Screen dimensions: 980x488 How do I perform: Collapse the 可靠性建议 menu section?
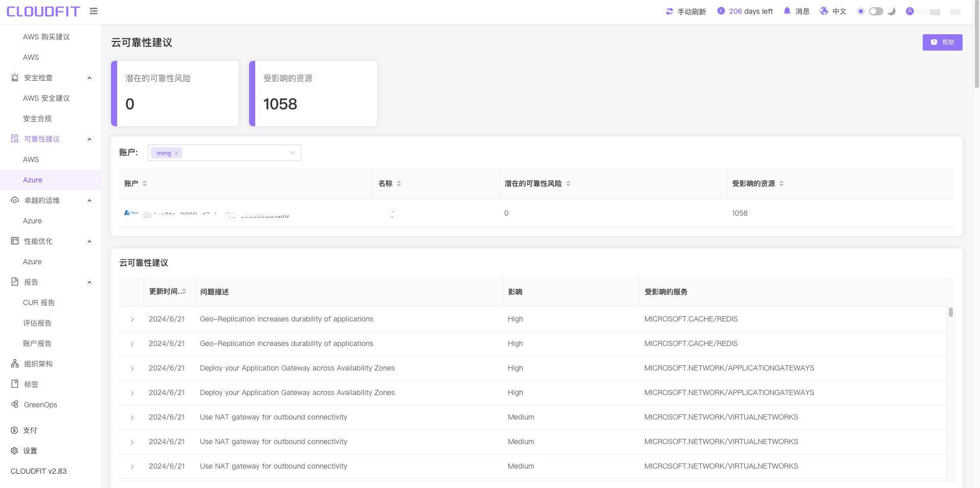point(90,139)
